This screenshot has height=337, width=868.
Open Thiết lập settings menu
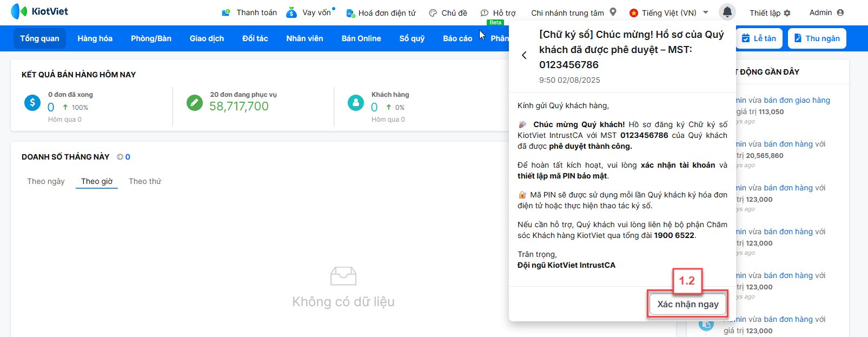pyautogui.click(x=765, y=12)
